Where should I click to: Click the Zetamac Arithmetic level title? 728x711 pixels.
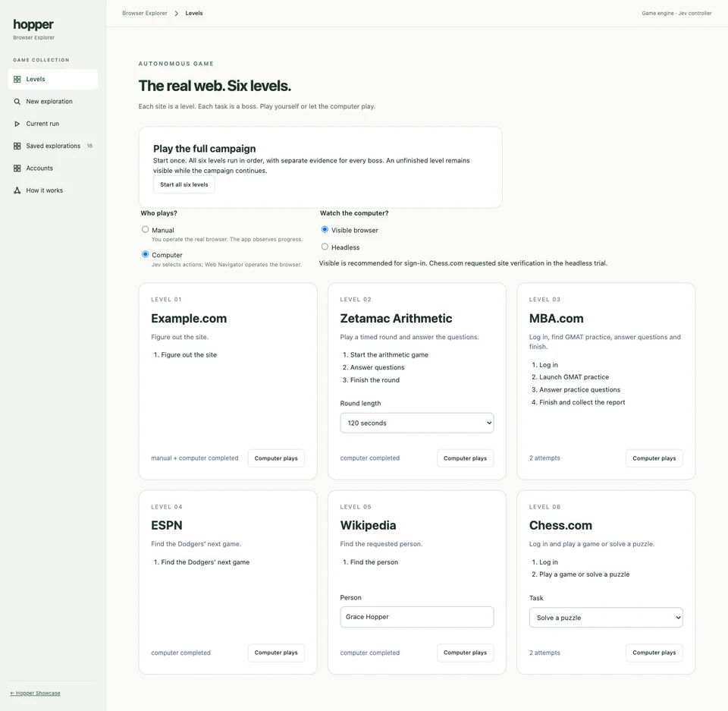click(396, 319)
